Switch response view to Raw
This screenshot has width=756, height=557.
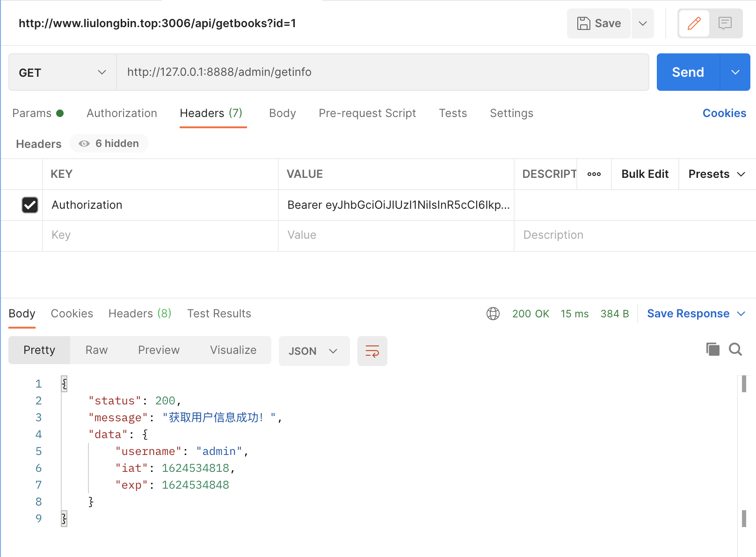[96, 350]
